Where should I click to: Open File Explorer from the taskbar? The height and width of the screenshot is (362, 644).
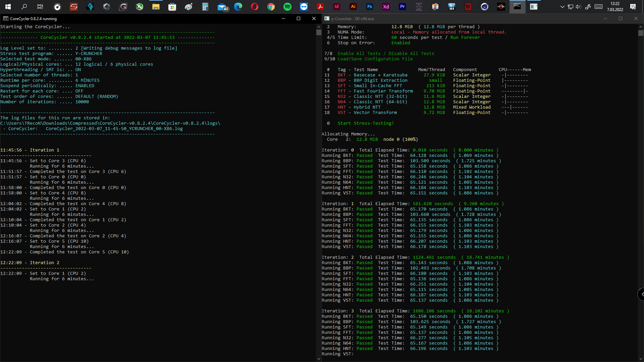tap(156, 7)
